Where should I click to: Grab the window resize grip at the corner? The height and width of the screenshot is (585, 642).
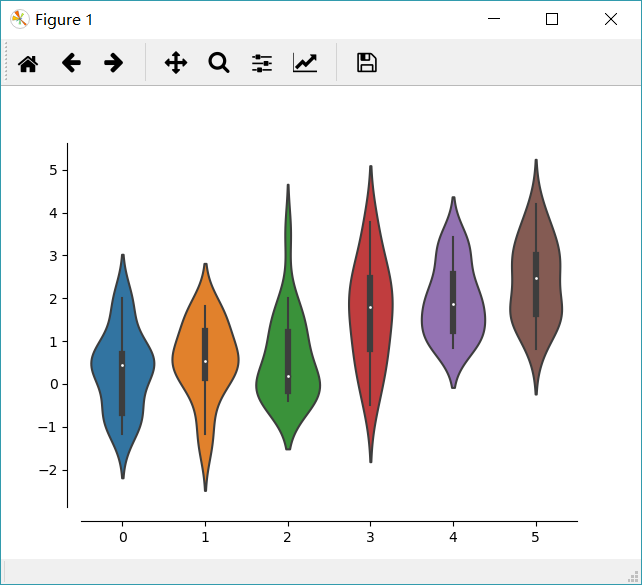point(633,576)
